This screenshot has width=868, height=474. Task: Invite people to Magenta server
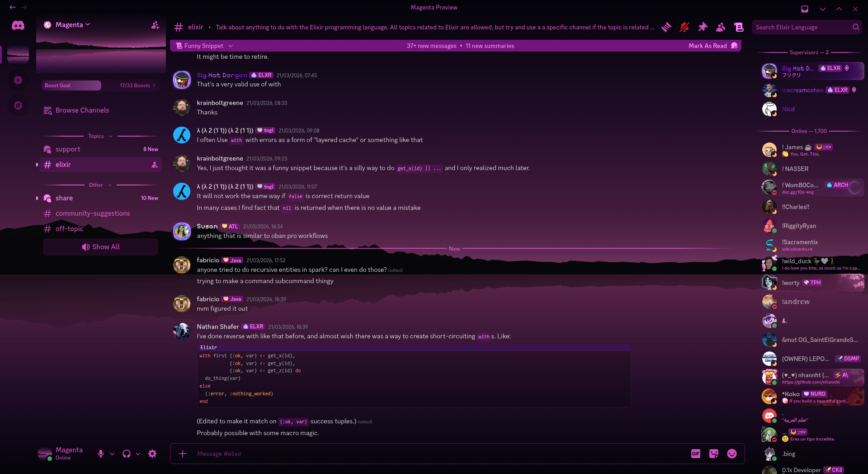[x=155, y=25]
